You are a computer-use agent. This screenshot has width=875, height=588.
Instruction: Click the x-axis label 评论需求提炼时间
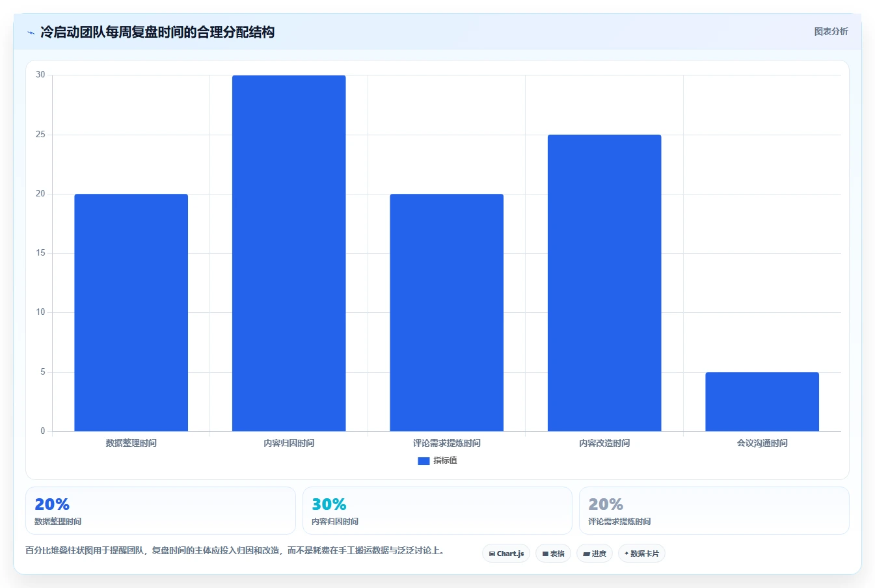point(447,443)
